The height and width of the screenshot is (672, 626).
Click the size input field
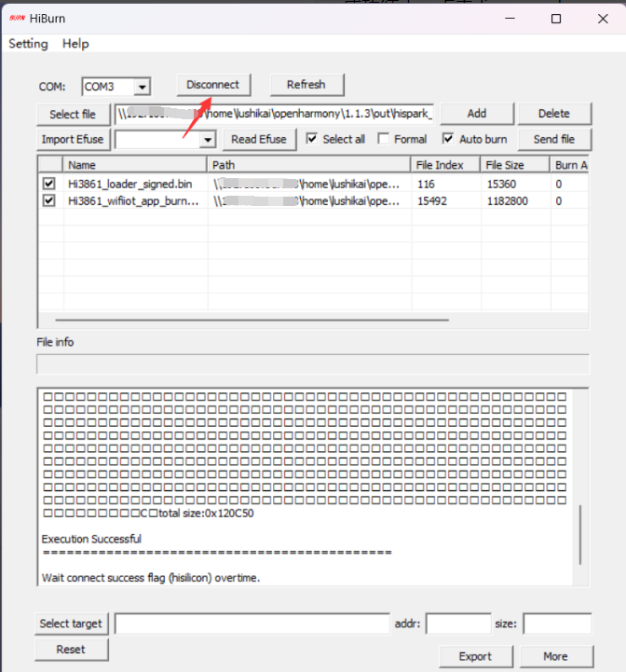(557, 624)
